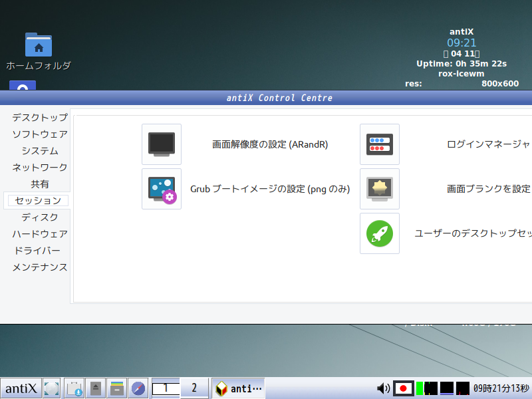532x399 pixels.
Task: Open the package installer taskbar icon
Action: [x=74, y=388]
